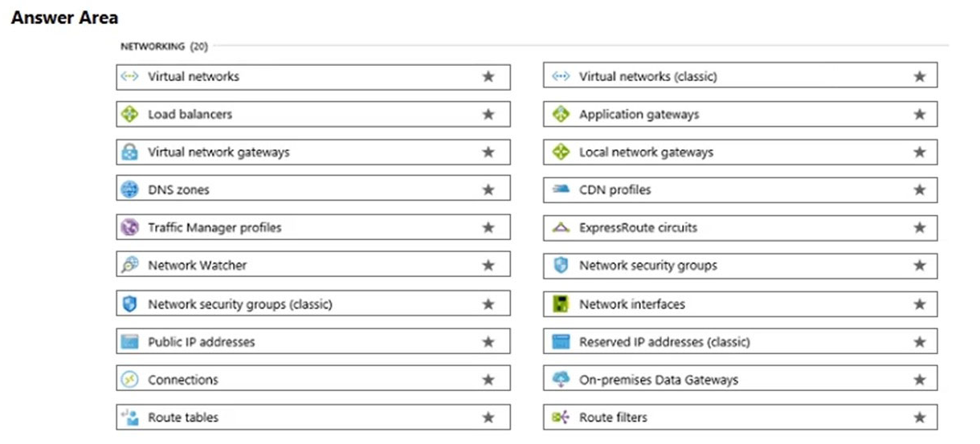Screen dimensions: 980x444
Task: Select On-premises Data Gateways
Action: pyautogui.click(x=740, y=380)
